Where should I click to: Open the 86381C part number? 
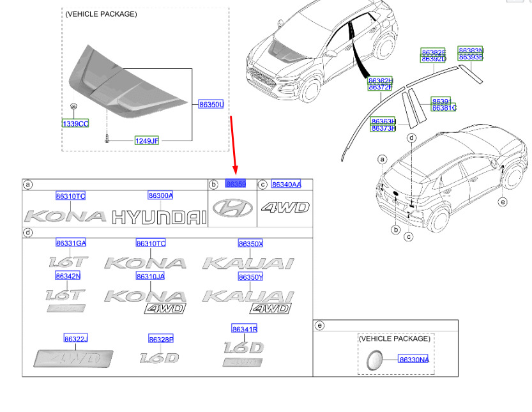(443, 107)
